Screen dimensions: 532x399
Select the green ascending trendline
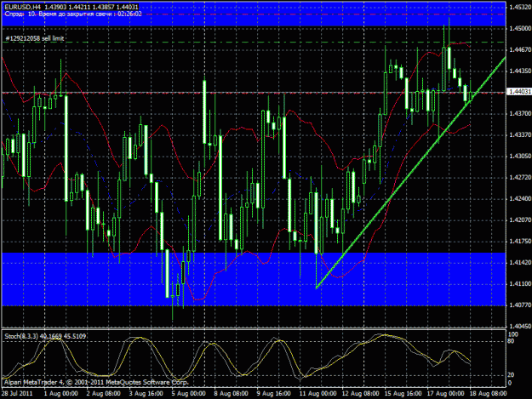point(410,173)
